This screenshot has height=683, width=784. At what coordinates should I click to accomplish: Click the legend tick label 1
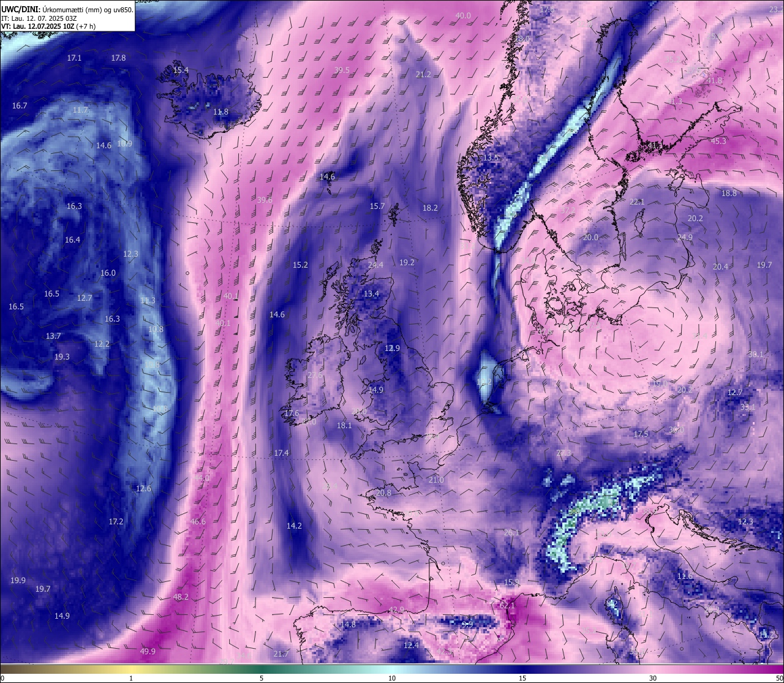(x=131, y=678)
